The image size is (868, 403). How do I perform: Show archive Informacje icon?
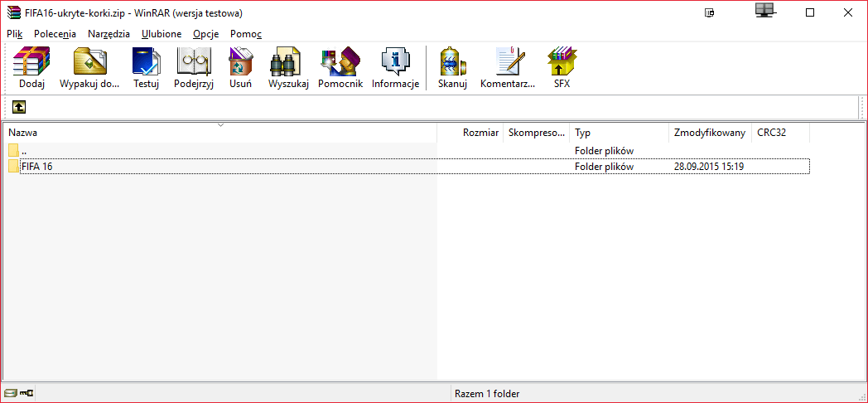pyautogui.click(x=395, y=68)
